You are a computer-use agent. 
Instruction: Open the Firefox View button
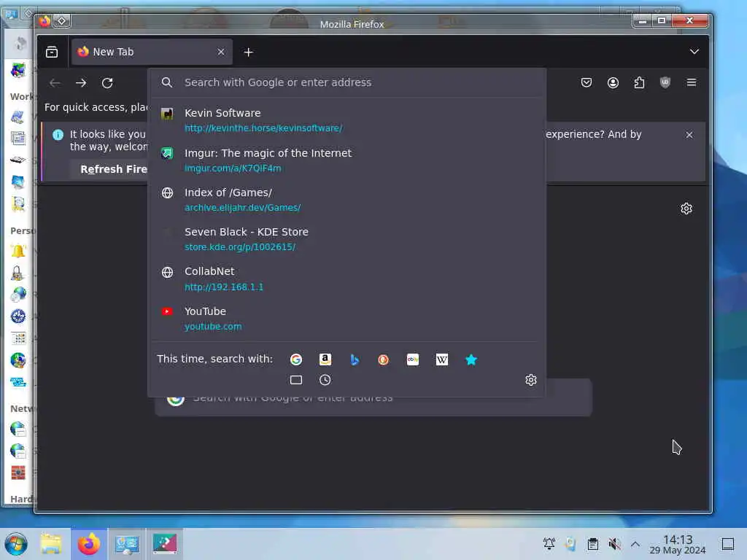click(x=52, y=52)
